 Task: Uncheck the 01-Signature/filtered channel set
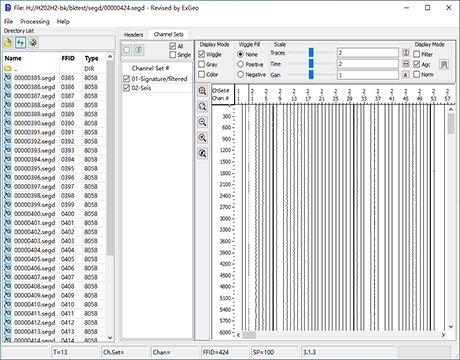pyautogui.click(x=126, y=79)
